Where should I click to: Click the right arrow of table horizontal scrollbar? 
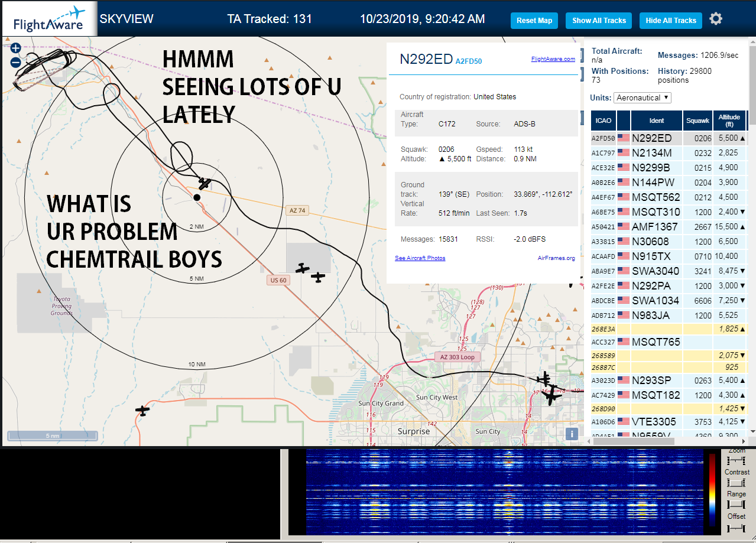pyautogui.click(x=743, y=441)
